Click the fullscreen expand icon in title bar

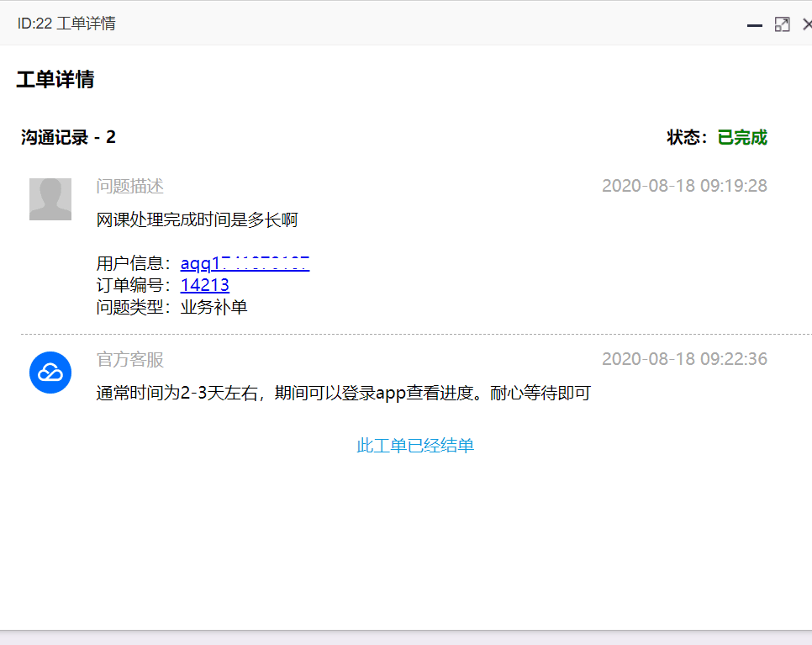[x=782, y=24]
